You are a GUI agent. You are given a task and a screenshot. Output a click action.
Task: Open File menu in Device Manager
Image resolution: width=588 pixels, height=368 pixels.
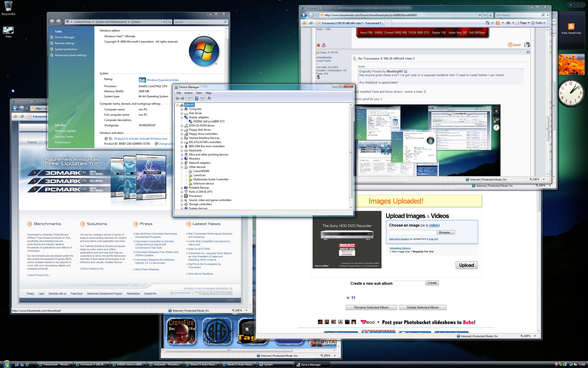tap(179, 93)
